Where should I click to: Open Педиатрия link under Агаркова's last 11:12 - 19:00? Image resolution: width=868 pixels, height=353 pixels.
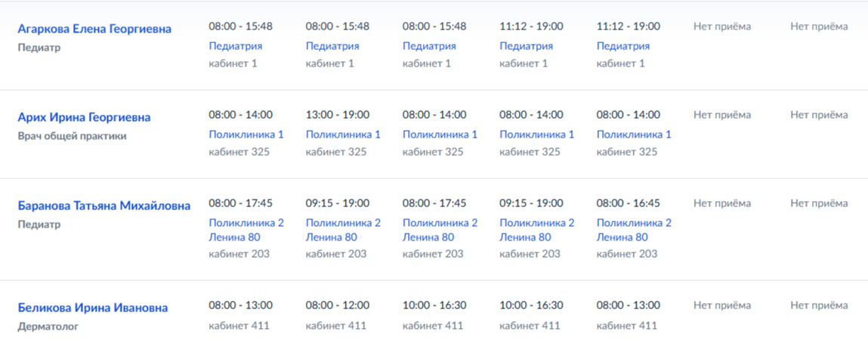pyautogui.click(x=622, y=46)
